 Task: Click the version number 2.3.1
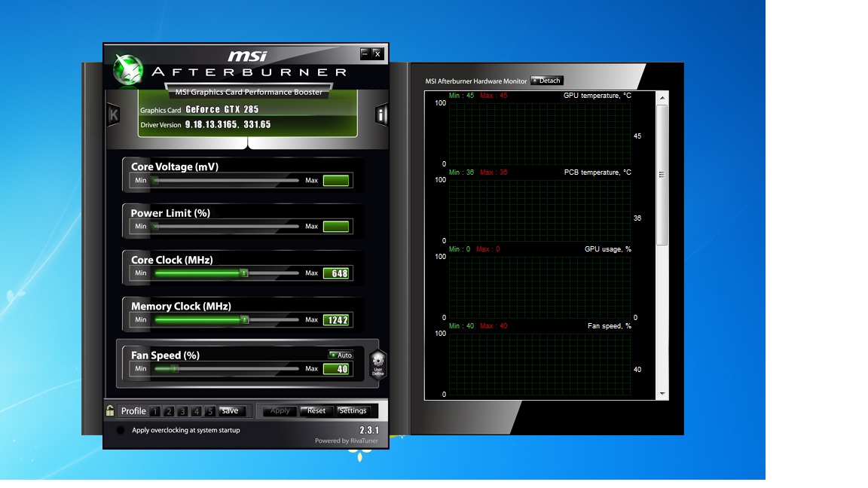[369, 430]
